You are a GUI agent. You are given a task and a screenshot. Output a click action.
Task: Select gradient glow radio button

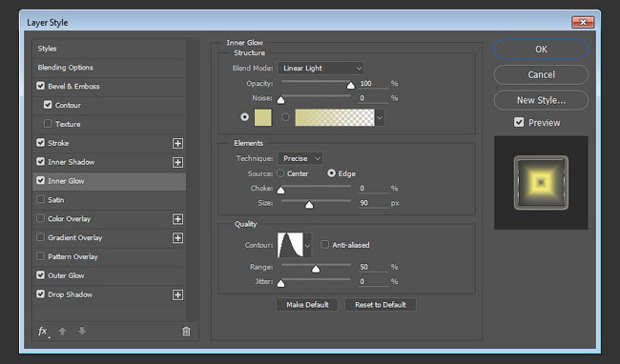pyautogui.click(x=285, y=117)
